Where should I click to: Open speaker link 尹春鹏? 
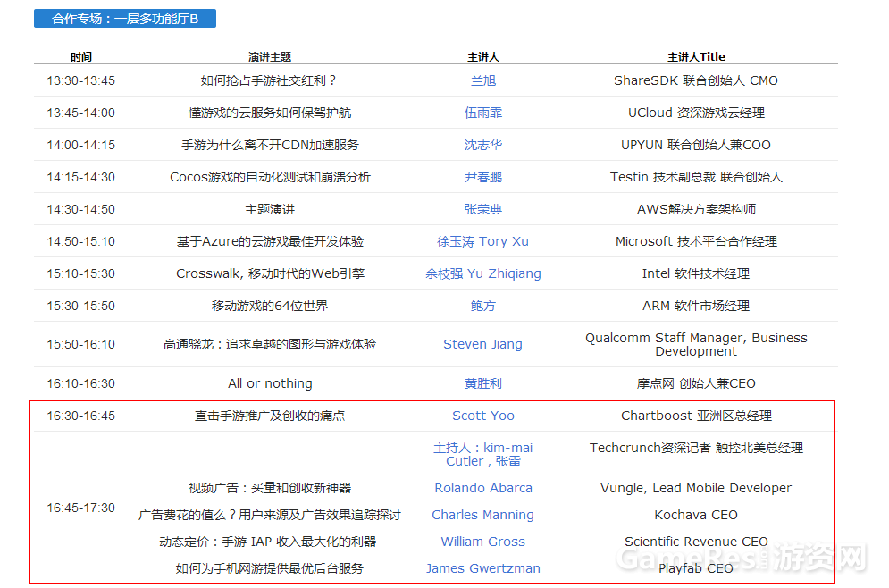[x=483, y=178]
